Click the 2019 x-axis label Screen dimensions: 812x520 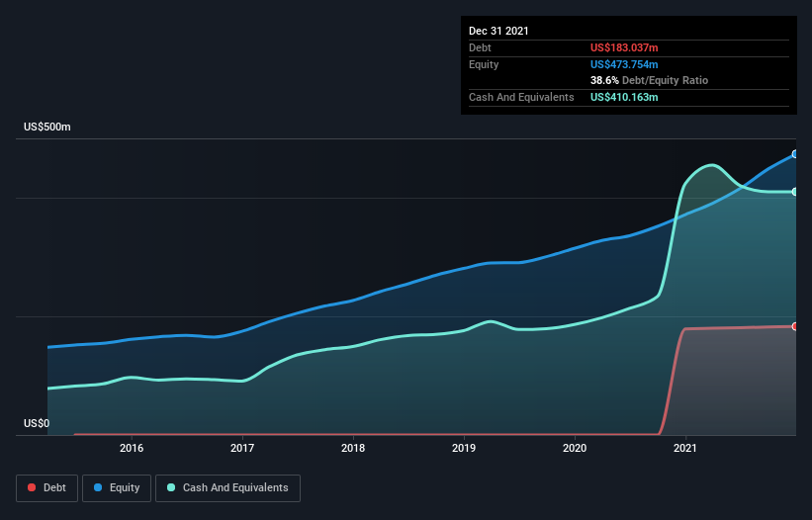coord(464,448)
